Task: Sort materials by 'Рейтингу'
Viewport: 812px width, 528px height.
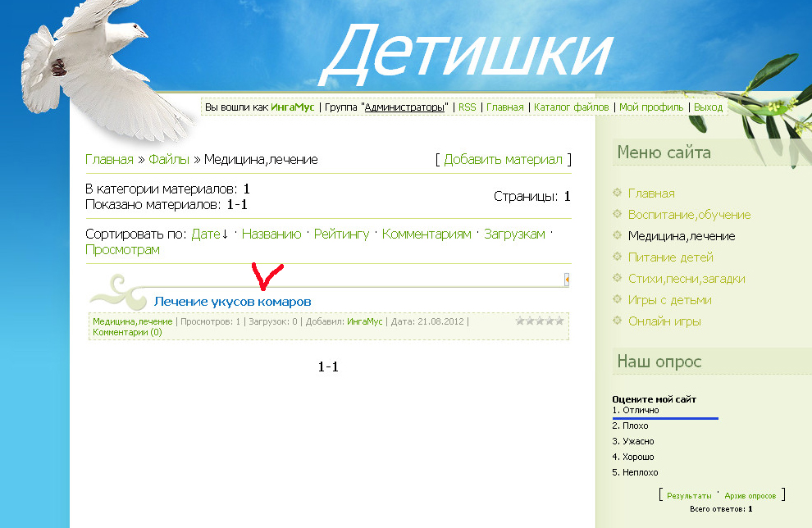Action: (x=341, y=234)
